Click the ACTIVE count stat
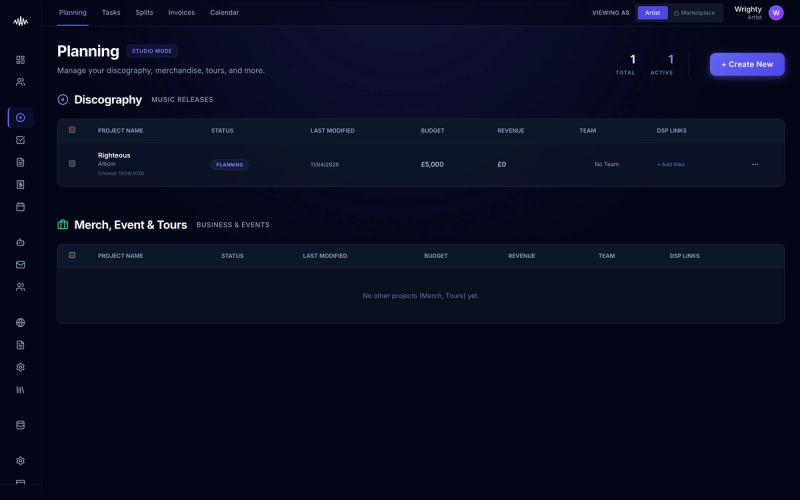Image resolution: width=800 pixels, height=500 pixels. tap(662, 65)
